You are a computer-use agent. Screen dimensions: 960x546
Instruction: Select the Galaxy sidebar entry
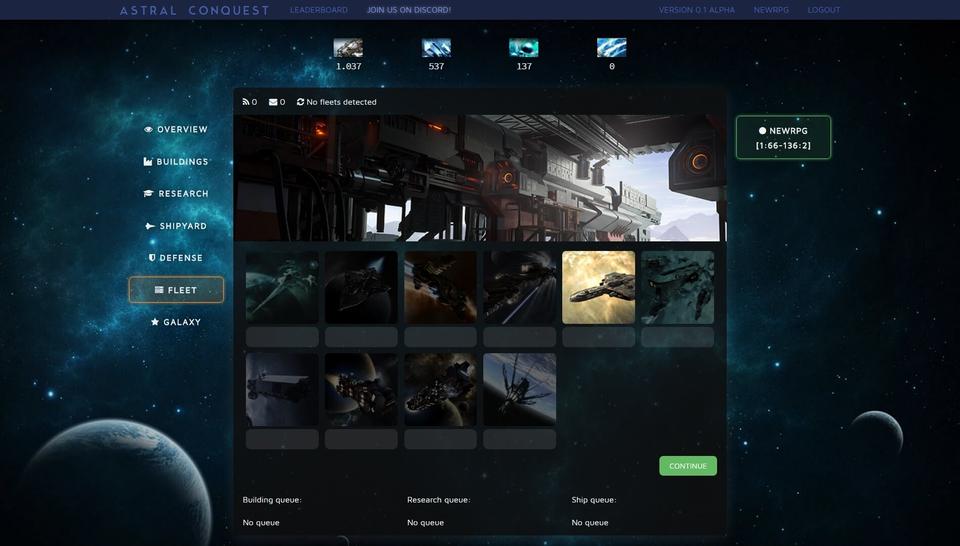click(x=176, y=322)
